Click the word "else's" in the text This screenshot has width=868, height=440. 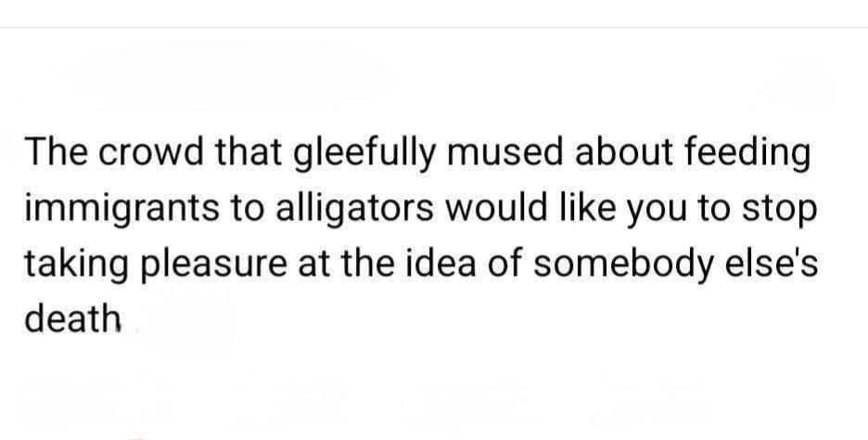click(772, 263)
